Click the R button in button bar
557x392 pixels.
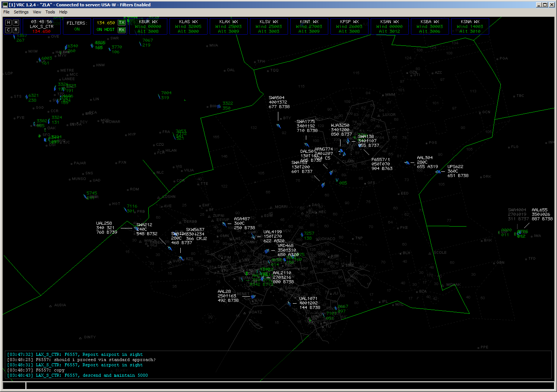16,30
